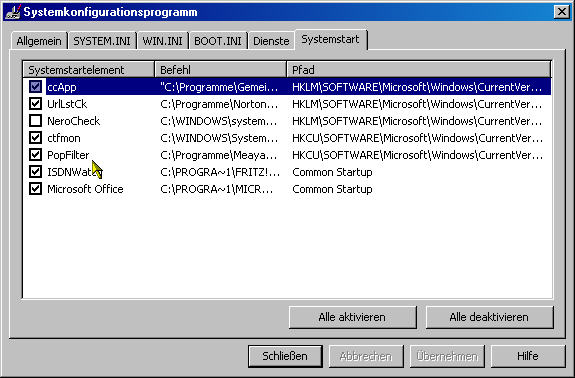The height and width of the screenshot is (378, 575).
Task: Uncheck the ISDNWatch startup checkbox
Action: coord(35,172)
